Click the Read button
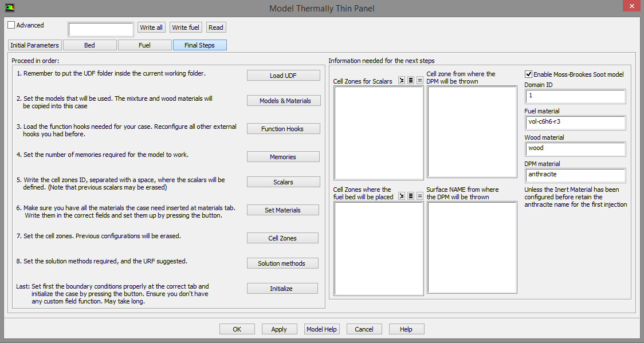Screen dimensions: 644x343 [x=216, y=27]
